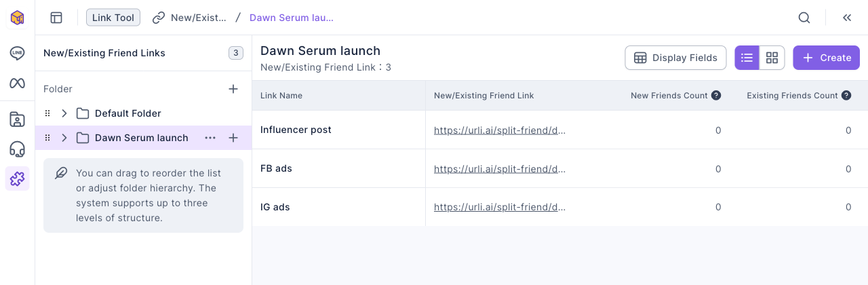Viewport: 868px width, 285px height.
Task: Click the Dawn Serum launch page title
Action: pos(320,51)
